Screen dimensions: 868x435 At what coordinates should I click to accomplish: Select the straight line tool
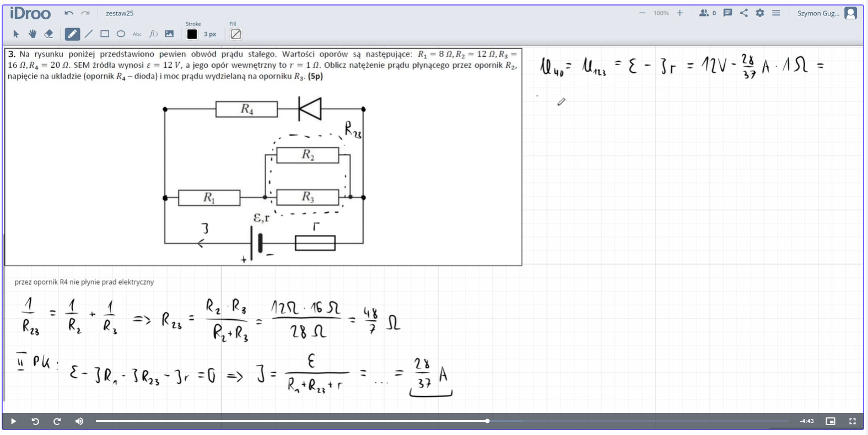click(89, 34)
